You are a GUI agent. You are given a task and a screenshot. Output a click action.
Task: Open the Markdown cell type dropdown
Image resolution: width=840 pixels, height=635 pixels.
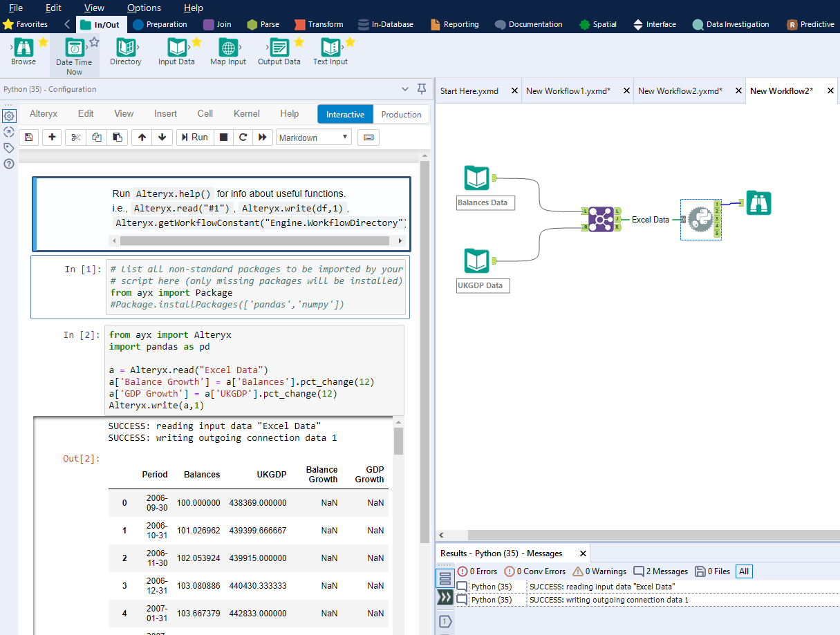(313, 137)
